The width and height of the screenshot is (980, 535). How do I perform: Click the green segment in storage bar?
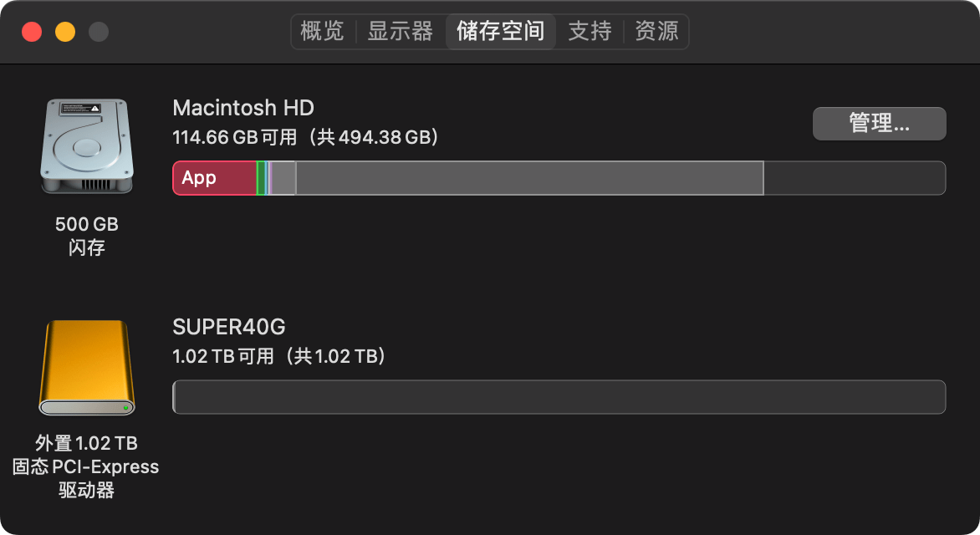tap(261, 178)
